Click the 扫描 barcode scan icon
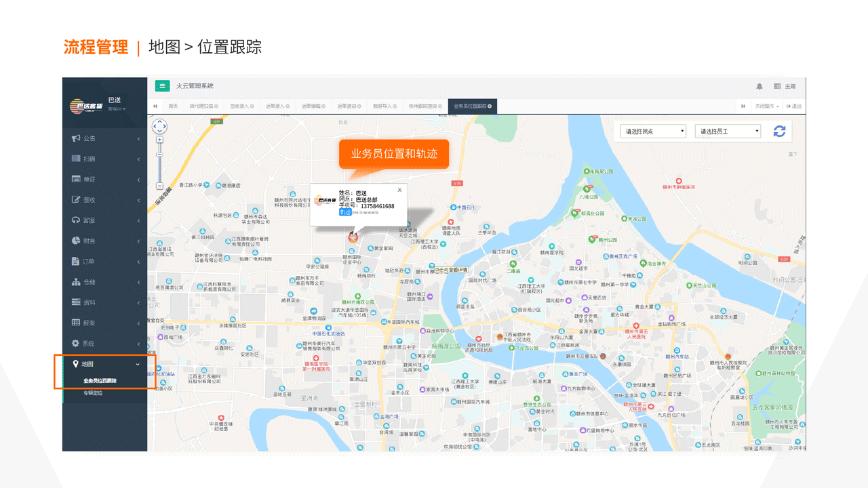 (76, 159)
